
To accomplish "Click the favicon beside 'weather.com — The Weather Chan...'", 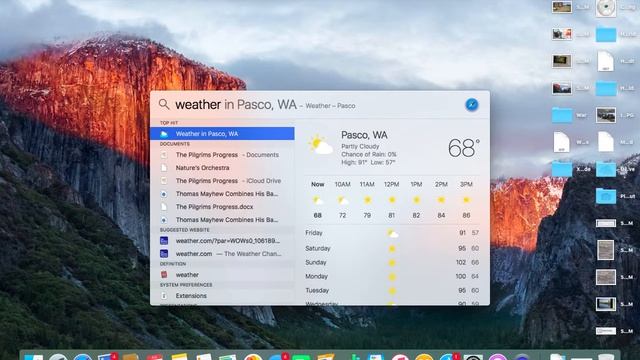I will click(x=164, y=253).
